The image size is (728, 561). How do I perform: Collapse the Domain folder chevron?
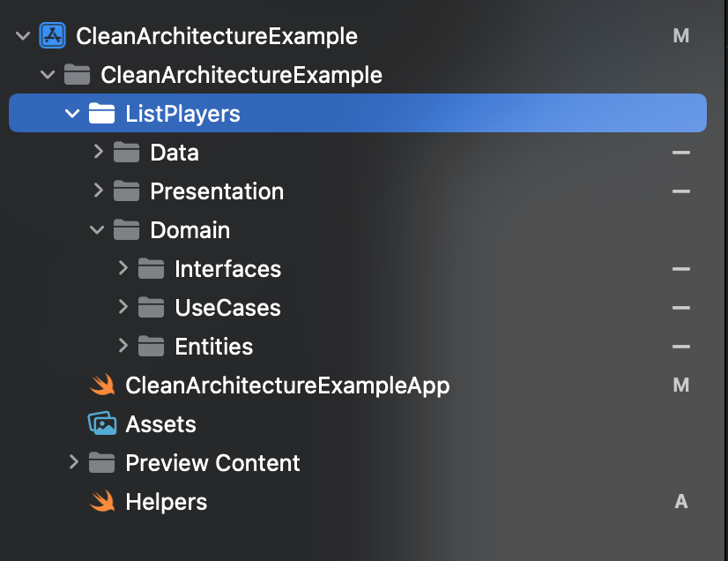[97, 229]
